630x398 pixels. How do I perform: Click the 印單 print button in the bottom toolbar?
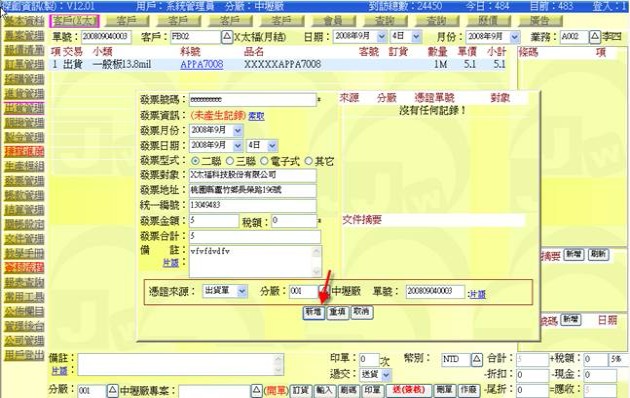tap(372, 390)
